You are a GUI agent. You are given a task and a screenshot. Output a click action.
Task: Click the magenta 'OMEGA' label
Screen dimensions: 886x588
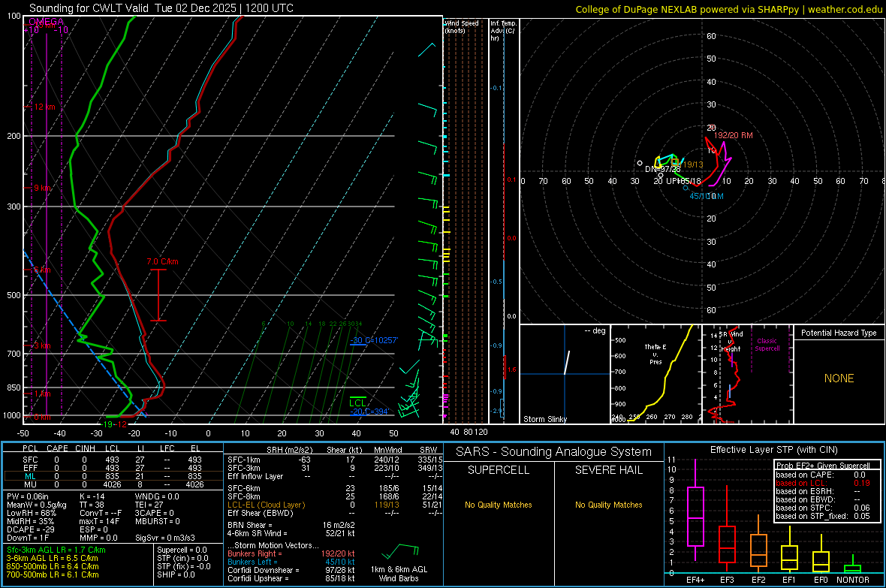47,22
